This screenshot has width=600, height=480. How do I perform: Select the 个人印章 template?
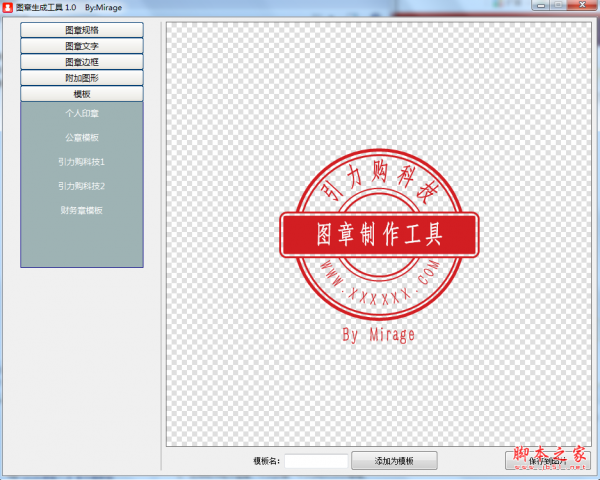(x=82, y=114)
